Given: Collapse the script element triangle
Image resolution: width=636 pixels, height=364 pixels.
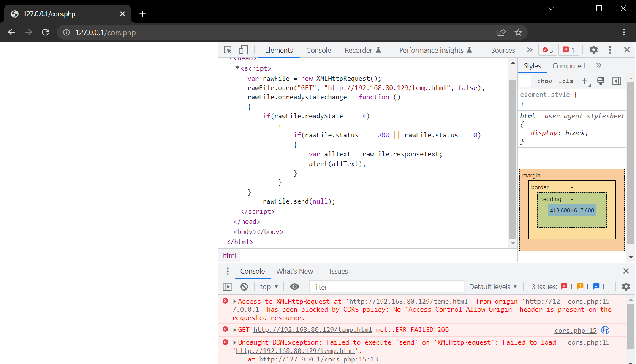Looking at the screenshot, I should (x=237, y=68).
